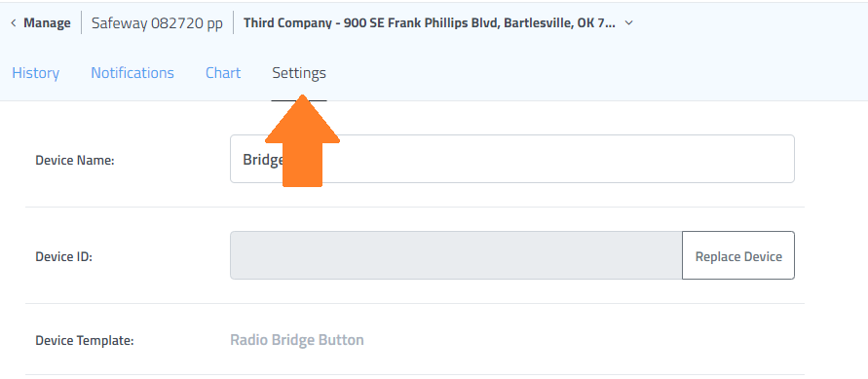Open the Third Company location selector
This screenshot has height=379, width=868.
(429, 23)
